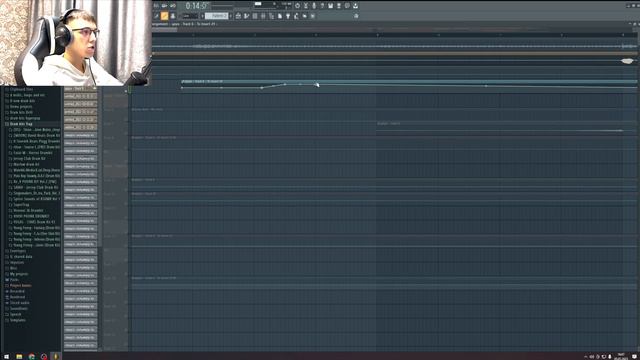Click the arrow right of Pattern 2 selector
Viewport: 640px width, 360px height.
coord(231,16)
